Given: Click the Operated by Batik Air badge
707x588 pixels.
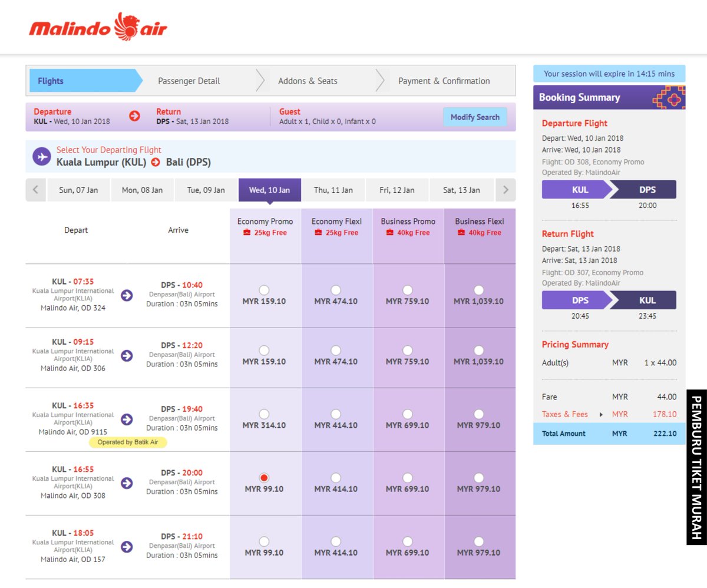Looking at the screenshot, I should pos(128,442).
